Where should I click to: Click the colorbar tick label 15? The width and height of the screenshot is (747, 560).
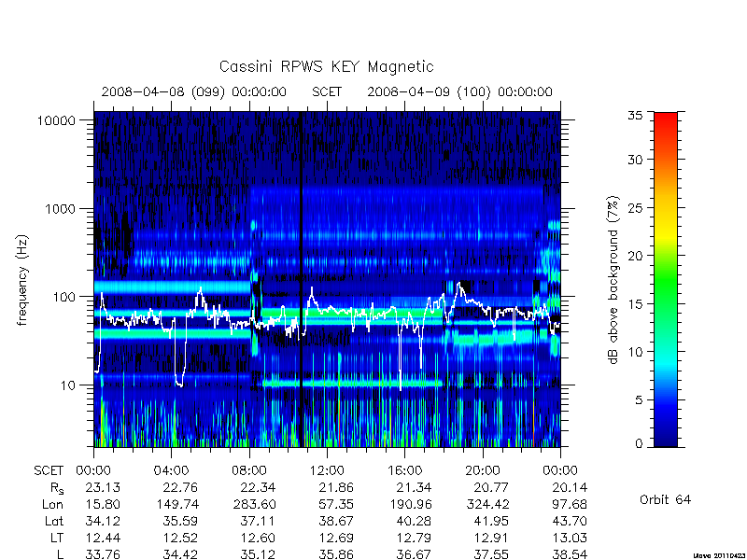coord(635,303)
